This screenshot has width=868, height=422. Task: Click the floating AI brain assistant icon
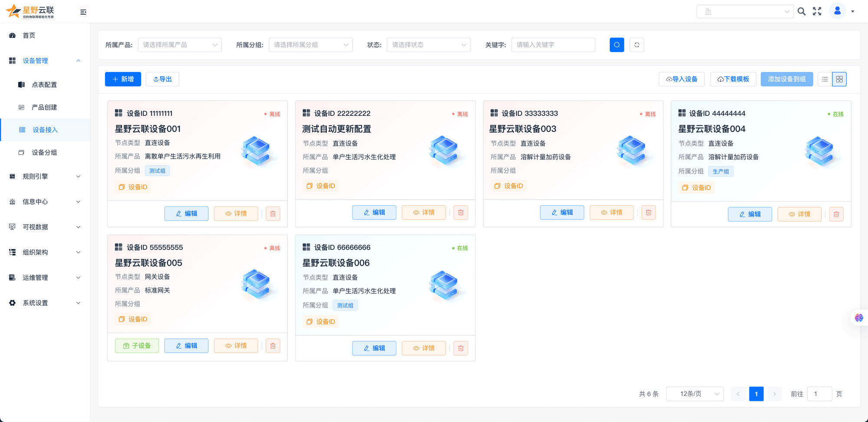(859, 317)
